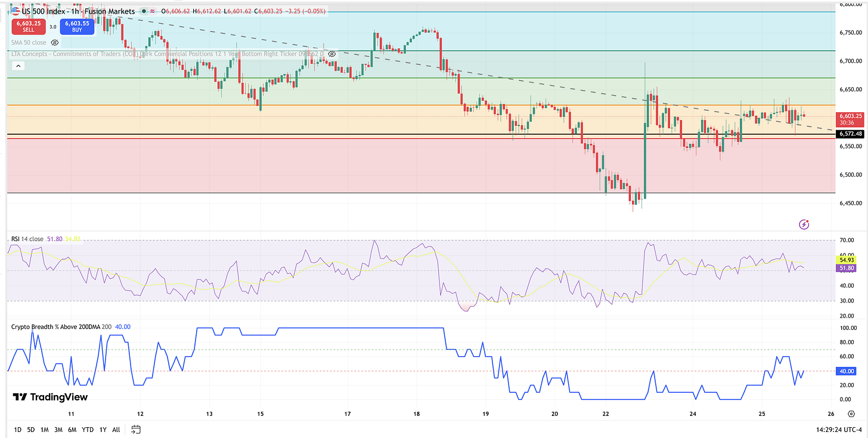Select the 1D time range
The image size is (868, 438).
point(18,430)
